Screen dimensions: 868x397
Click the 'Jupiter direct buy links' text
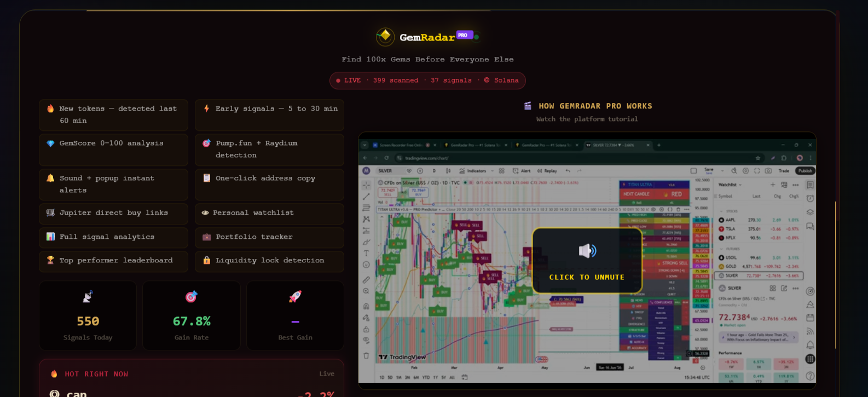click(x=114, y=213)
